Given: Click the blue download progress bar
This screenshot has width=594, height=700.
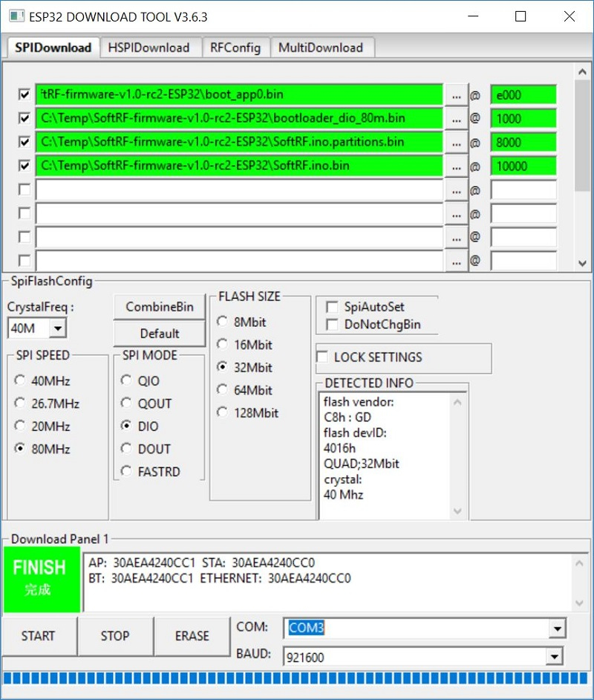Looking at the screenshot, I should [x=296, y=678].
